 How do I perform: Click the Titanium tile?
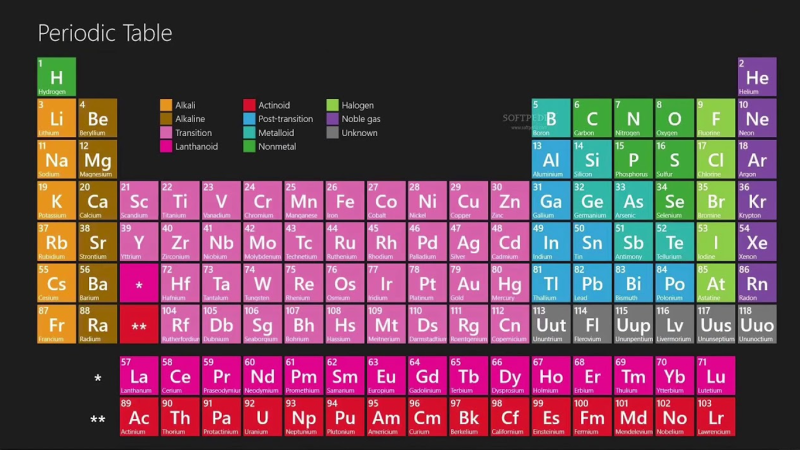coord(180,201)
